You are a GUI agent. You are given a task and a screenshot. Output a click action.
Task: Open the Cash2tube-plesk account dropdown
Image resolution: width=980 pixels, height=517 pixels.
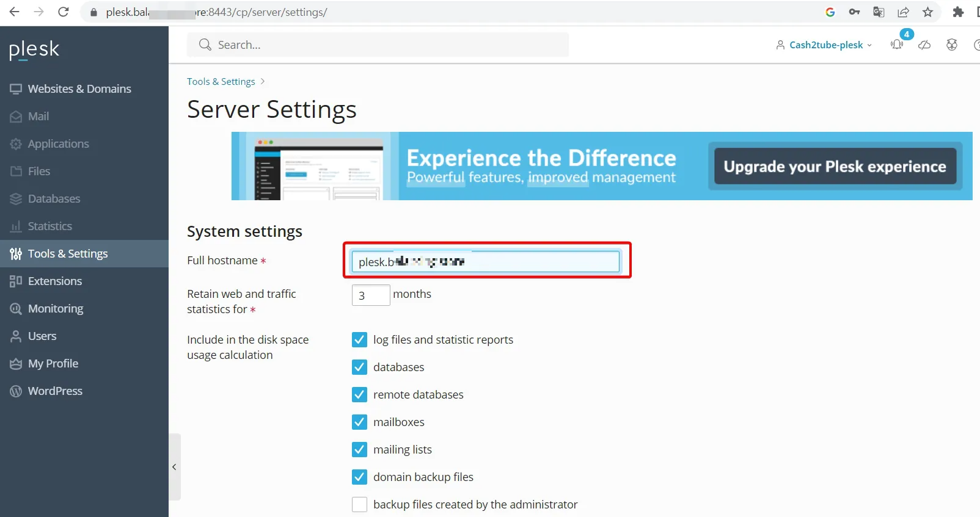coord(824,45)
